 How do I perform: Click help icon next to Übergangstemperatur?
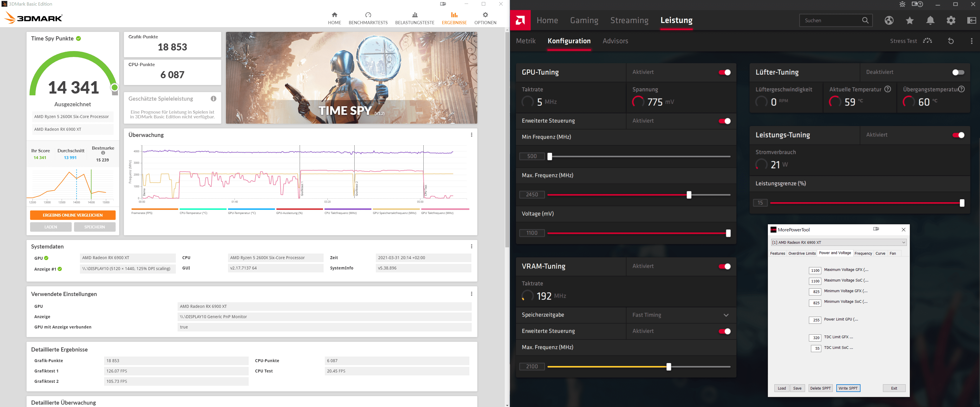click(x=961, y=89)
